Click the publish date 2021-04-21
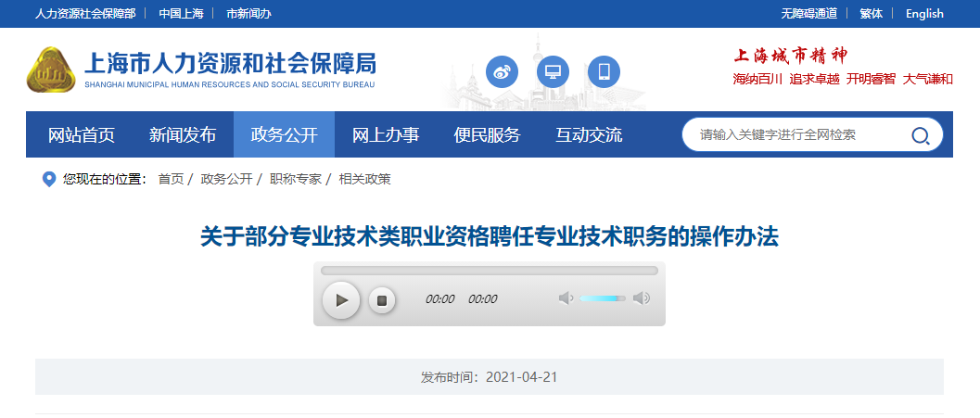 pos(521,377)
